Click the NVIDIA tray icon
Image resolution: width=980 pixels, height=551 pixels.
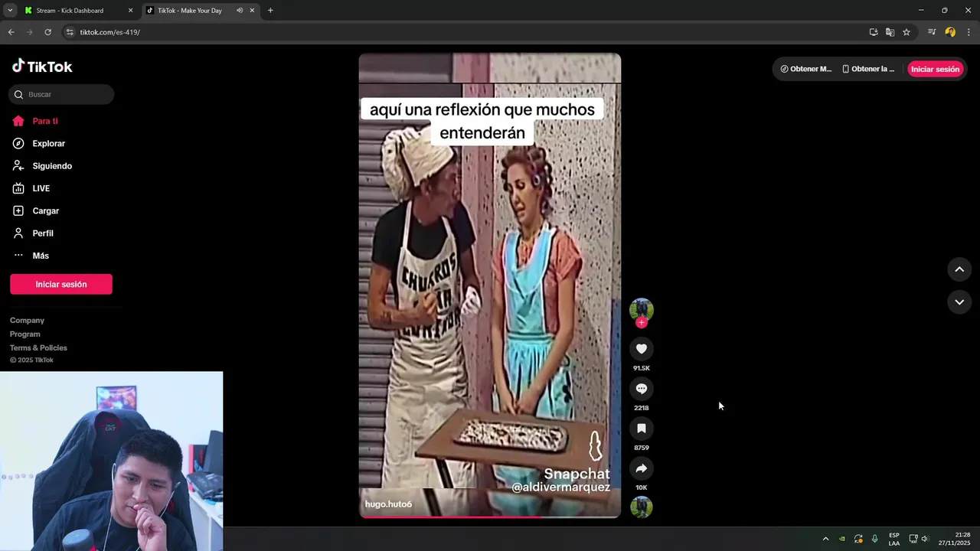[x=842, y=539]
